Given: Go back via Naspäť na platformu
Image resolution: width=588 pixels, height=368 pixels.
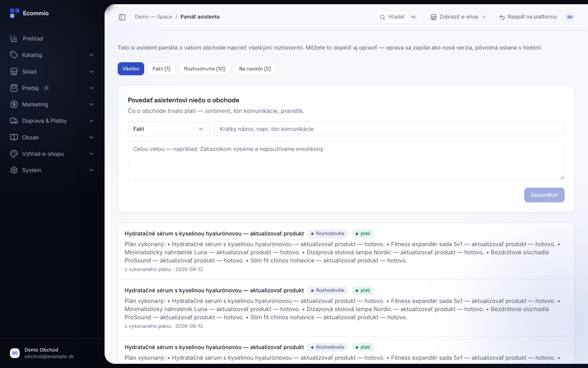Looking at the screenshot, I should coord(528,17).
